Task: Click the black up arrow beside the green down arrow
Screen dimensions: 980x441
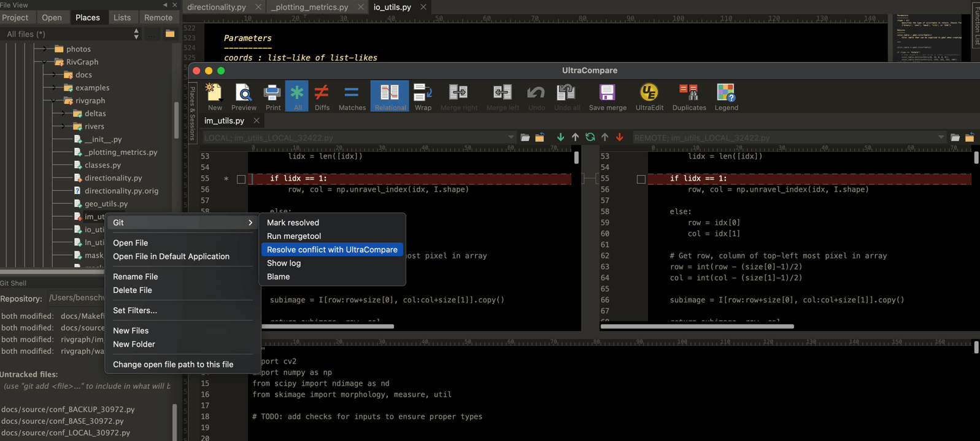Action: coord(575,137)
